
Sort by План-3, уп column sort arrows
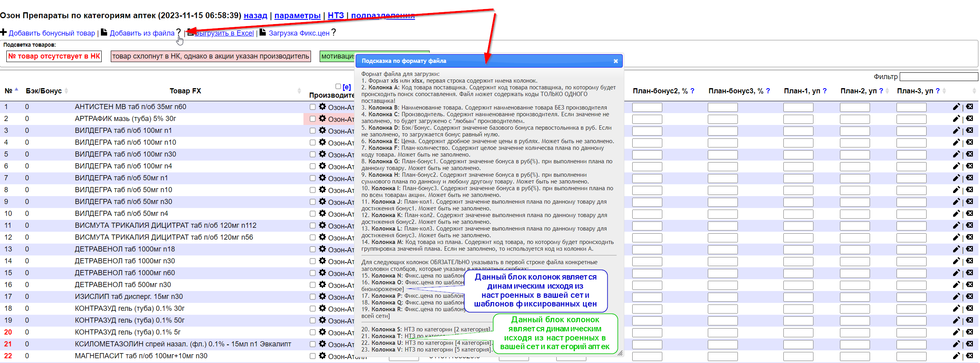point(944,91)
